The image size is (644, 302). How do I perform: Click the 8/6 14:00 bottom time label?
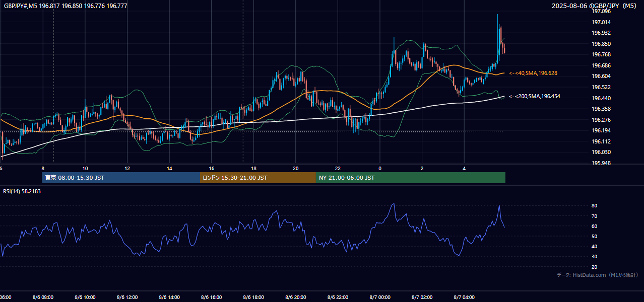pos(169,297)
